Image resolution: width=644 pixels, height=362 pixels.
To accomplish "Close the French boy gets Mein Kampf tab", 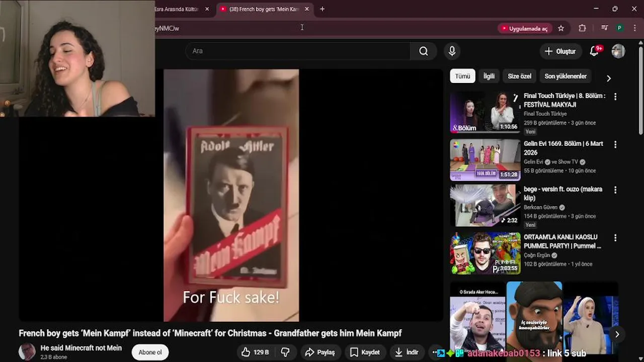I will click(306, 9).
